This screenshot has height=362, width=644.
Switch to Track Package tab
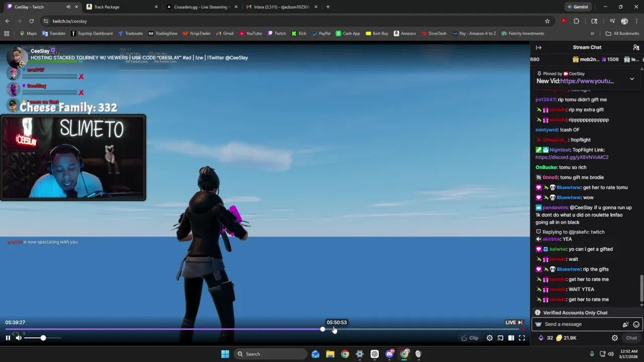(122, 7)
